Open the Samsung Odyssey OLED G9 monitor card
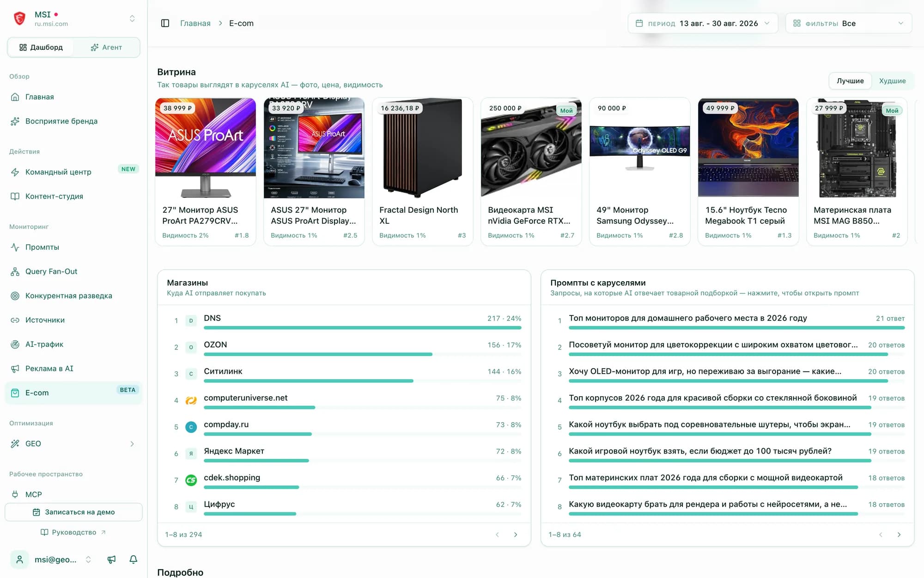Image resolution: width=924 pixels, height=578 pixels. point(640,172)
